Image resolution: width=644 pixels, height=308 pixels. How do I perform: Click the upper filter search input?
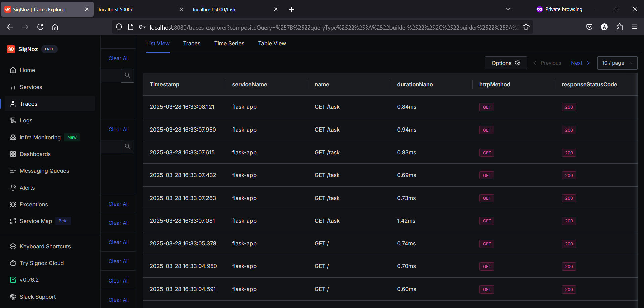click(x=111, y=75)
